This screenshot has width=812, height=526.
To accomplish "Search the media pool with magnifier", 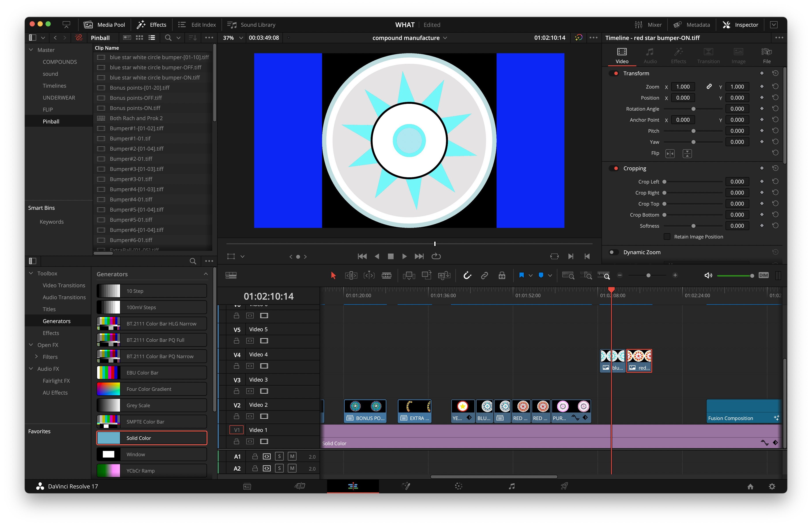I will pyautogui.click(x=168, y=38).
